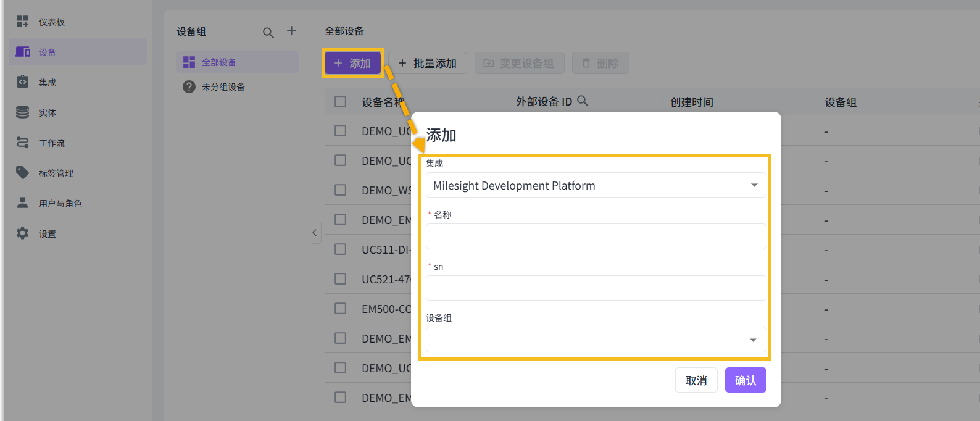Open the entity database icon

(x=22, y=112)
